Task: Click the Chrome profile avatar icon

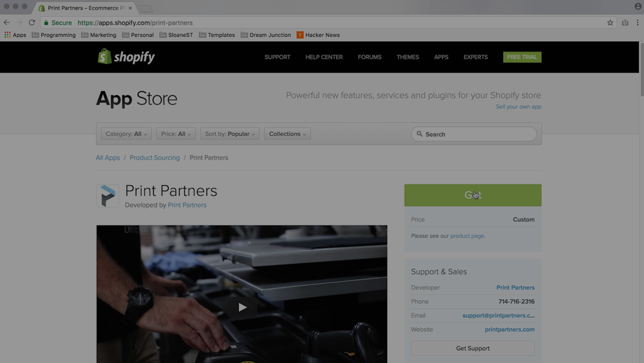Action: [x=638, y=6]
